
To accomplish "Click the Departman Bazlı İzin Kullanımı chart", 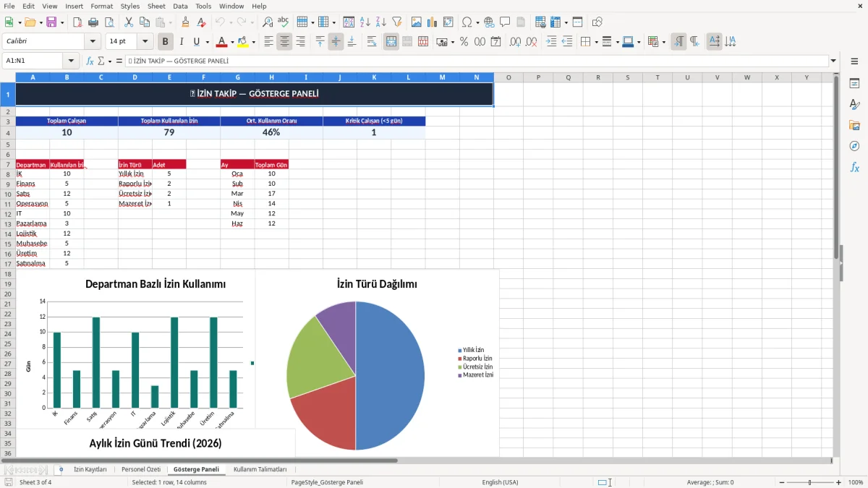I will click(x=135, y=350).
